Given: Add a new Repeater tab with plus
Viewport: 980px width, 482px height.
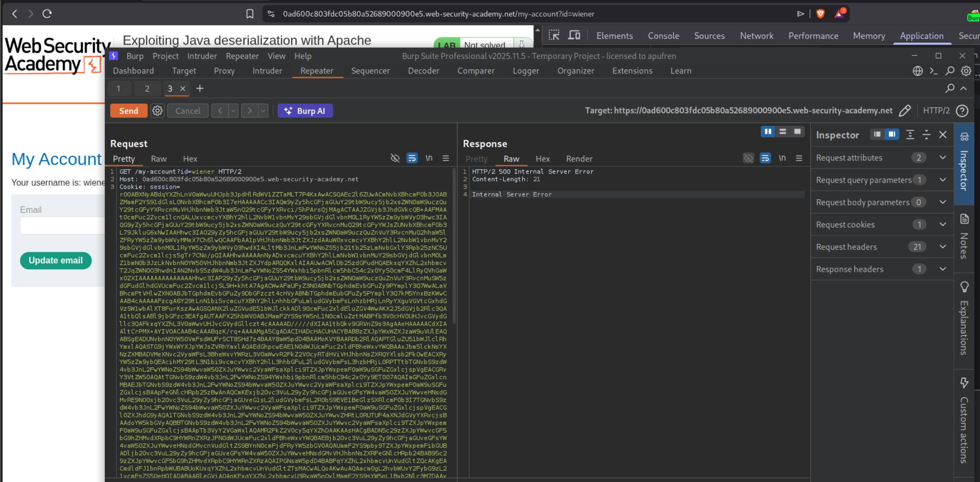Looking at the screenshot, I should pos(200,89).
